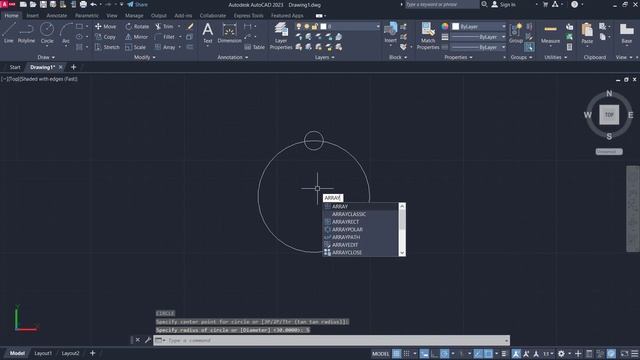Image resolution: width=640 pixels, height=360 pixels.
Task: Toggle object snap square icon in status bar
Action: pos(488,353)
